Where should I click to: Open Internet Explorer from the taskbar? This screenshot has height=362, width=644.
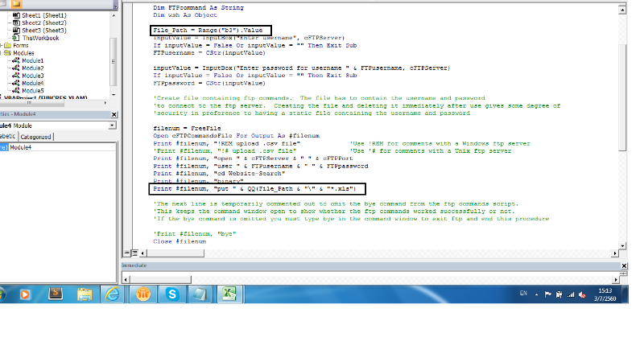pyautogui.click(x=113, y=294)
